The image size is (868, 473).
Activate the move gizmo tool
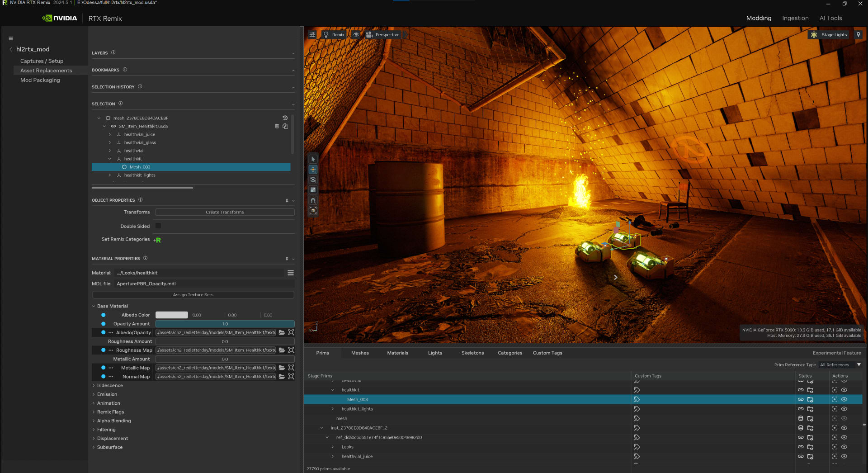coord(313,170)
